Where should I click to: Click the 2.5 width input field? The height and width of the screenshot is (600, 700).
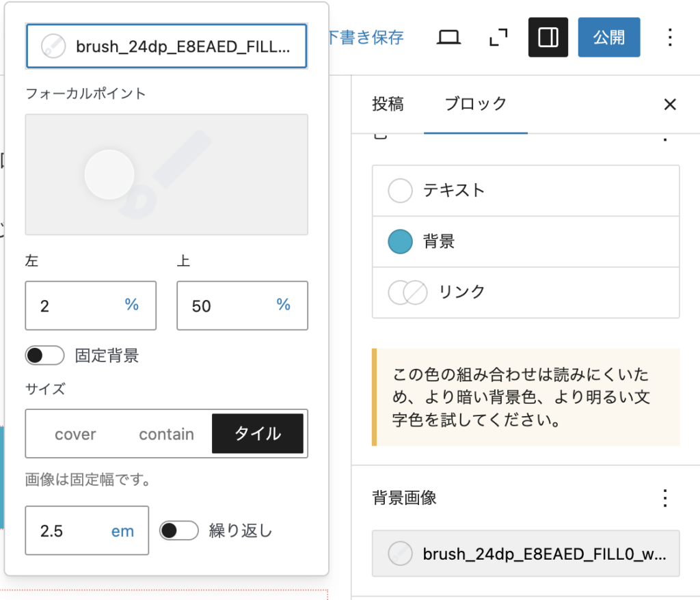pos(87,530)
